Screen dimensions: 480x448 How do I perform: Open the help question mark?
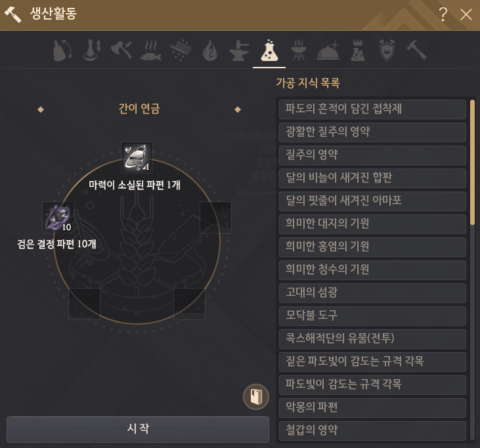pyautogui.click(x=443, y=14)
